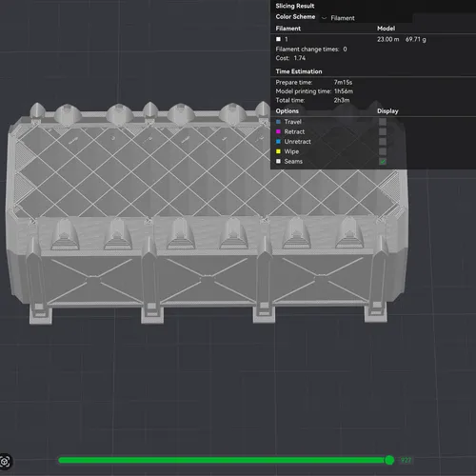The width and height of the screenshot is (476, 476).
Task: Click the magenta Retract color swatch
Action: [278, 131]
